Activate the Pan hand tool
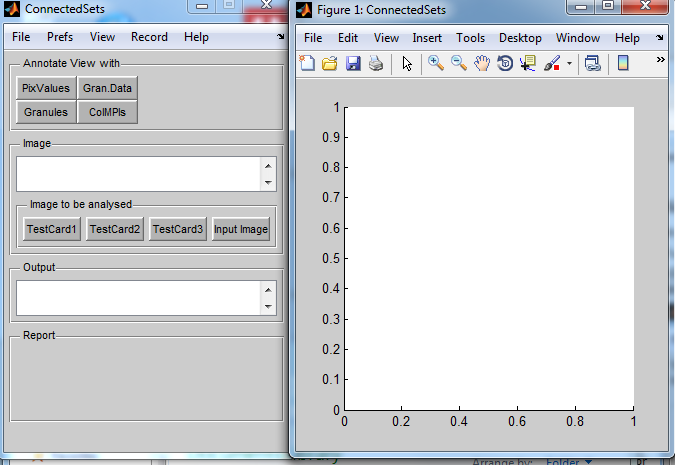 (x=482, y=64)
